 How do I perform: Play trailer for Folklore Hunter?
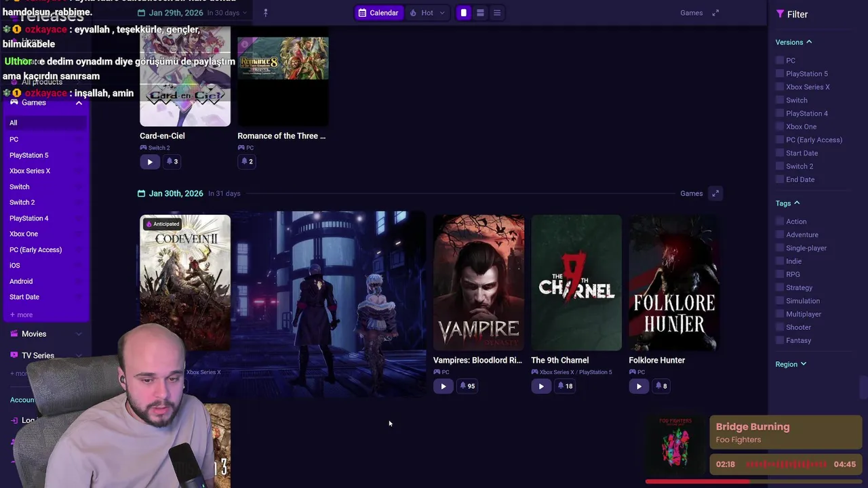pyautogui.click(x=639, y=386)
